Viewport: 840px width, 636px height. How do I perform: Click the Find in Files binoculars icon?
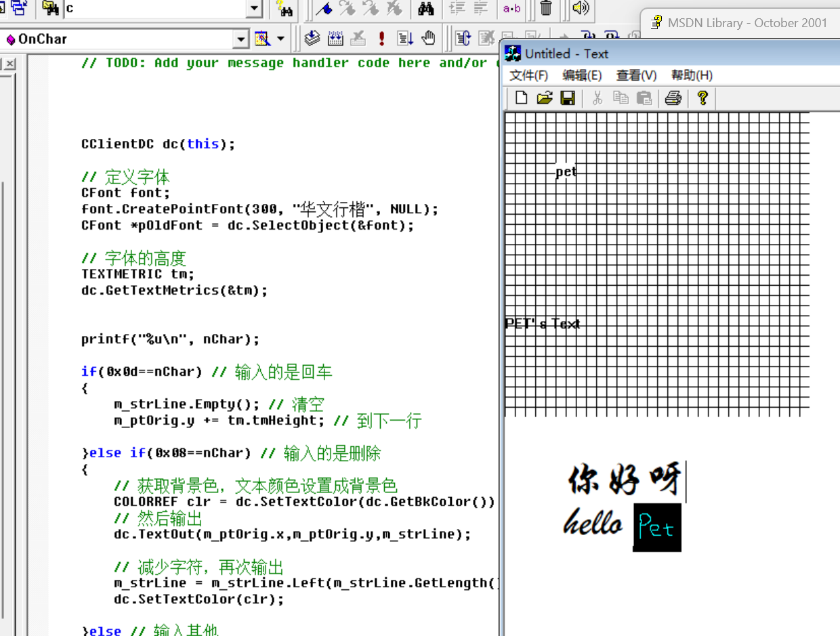coord(50,9)
